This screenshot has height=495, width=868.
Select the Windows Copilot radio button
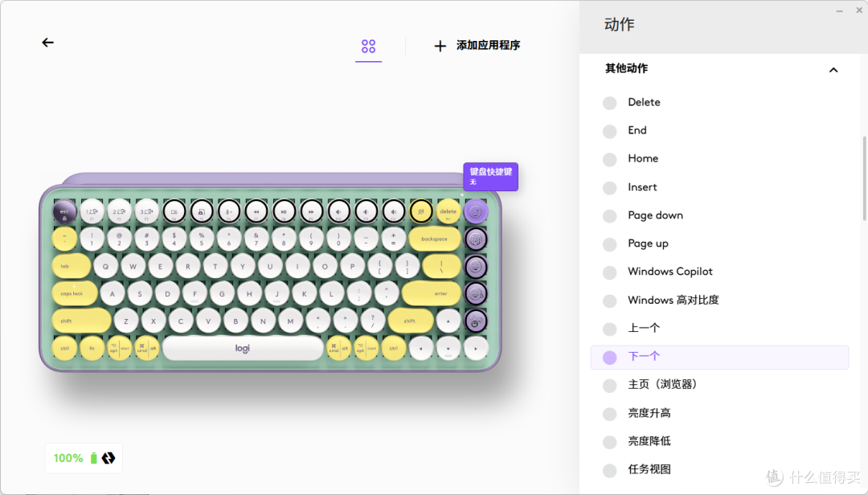click(609, 272)
